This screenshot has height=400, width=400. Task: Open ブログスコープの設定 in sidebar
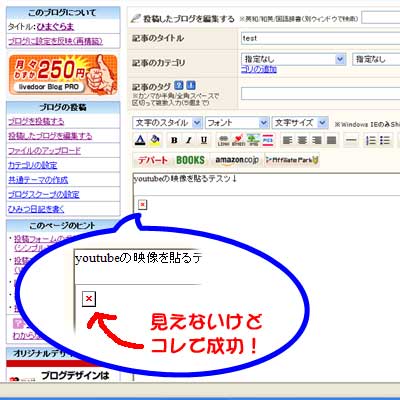click(44, 194)
